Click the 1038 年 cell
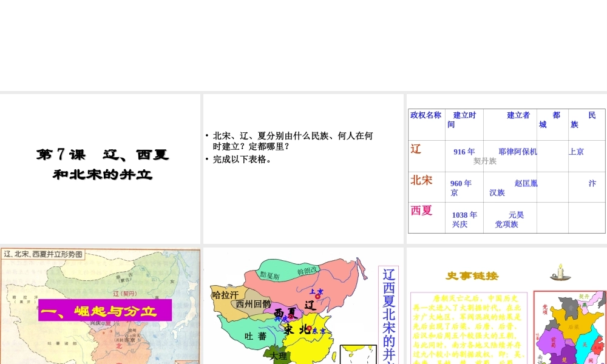This screenshot has width=607, height=364. [464, 215]
